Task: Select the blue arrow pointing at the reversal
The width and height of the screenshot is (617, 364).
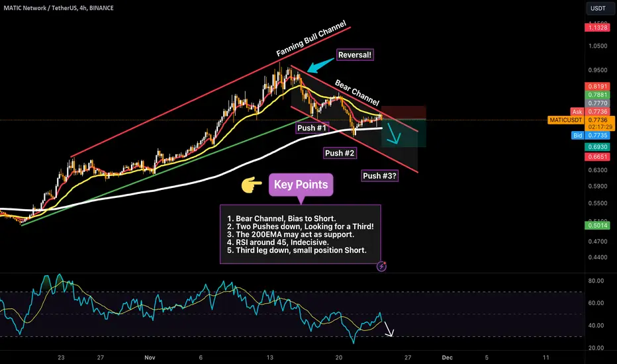Action: (x=320, y=66)
